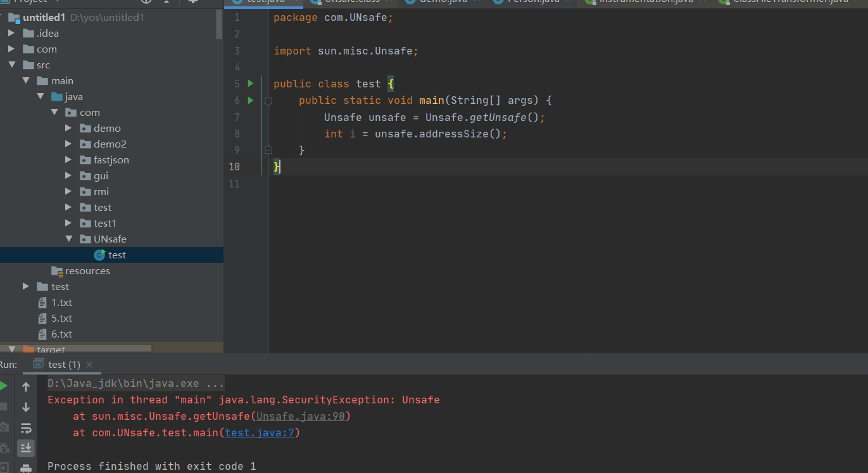Select 1.txt in project tree
This screenshot has height=473, width=868.
point(62,303)
